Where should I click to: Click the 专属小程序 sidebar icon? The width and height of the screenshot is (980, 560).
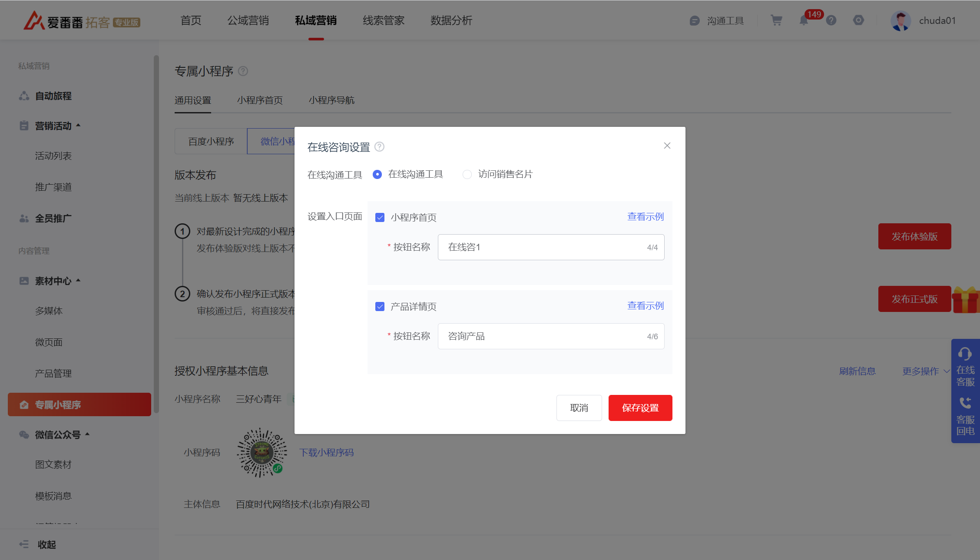click(x=24, y=404)
